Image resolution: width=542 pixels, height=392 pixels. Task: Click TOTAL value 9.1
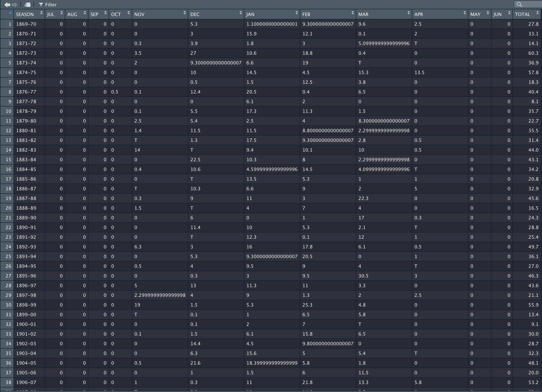pos(535,324)
